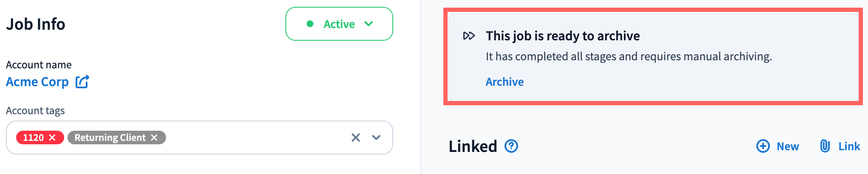The height and width of the screenshot is (174, 868).
Task: Focus the Account tags input field
Action: pos(255,138)
